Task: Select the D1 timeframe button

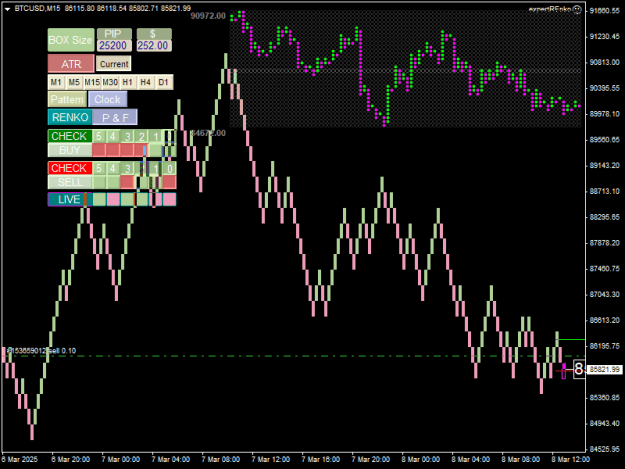Action: pos(164,82)
